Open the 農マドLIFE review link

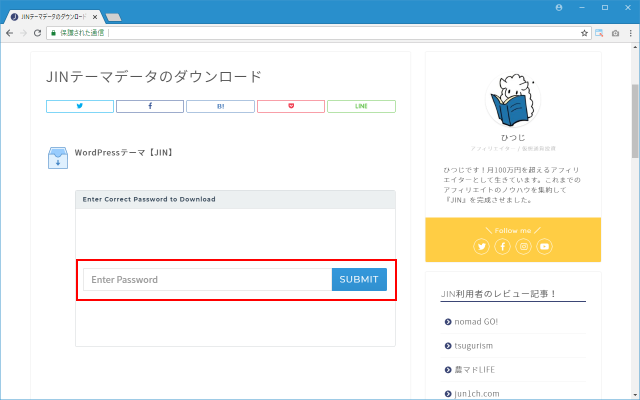click(x=474, y=370)
